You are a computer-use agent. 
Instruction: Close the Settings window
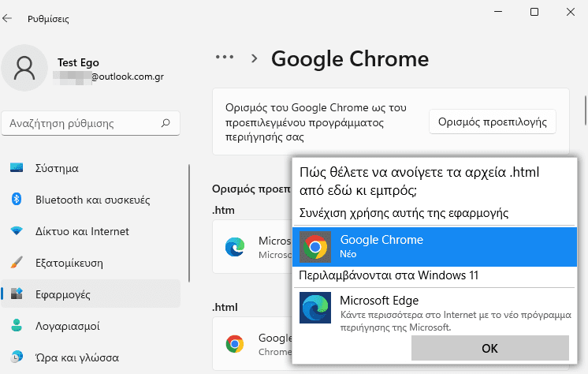pyautogui.click(x=571, y=12)
